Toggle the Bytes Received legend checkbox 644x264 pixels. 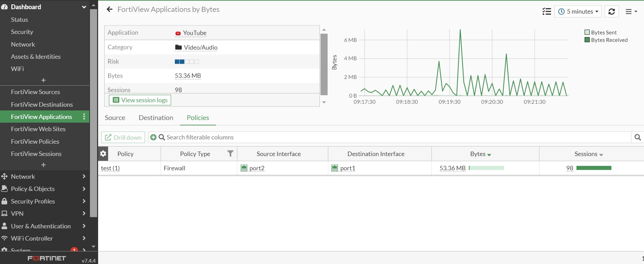[x=587, y=40]
